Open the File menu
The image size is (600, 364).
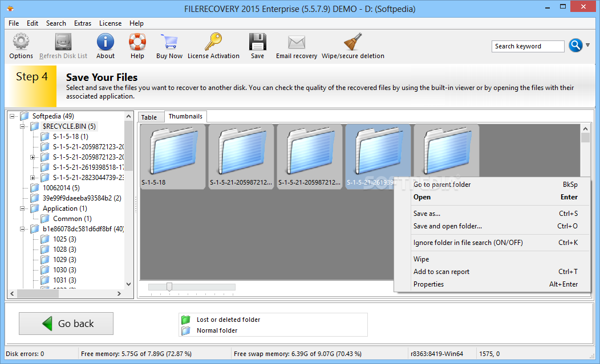pos(14,23)
